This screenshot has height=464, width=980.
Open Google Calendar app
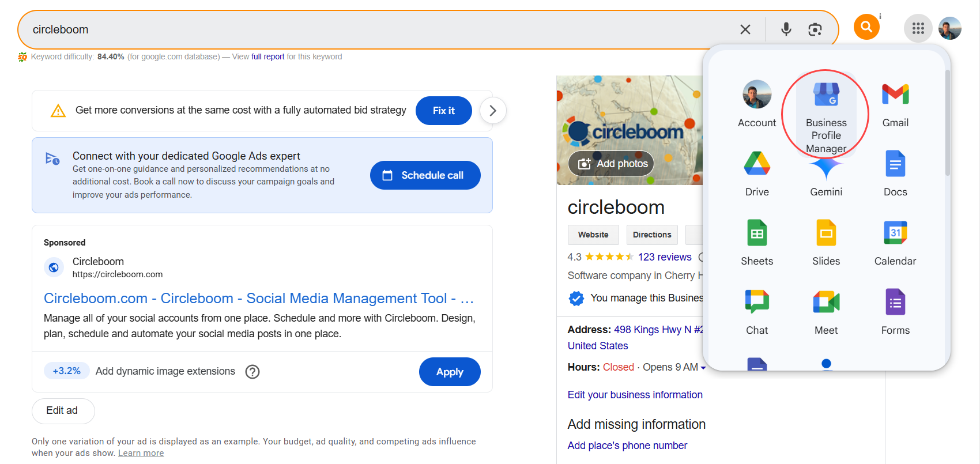click(x=895, y=243)
